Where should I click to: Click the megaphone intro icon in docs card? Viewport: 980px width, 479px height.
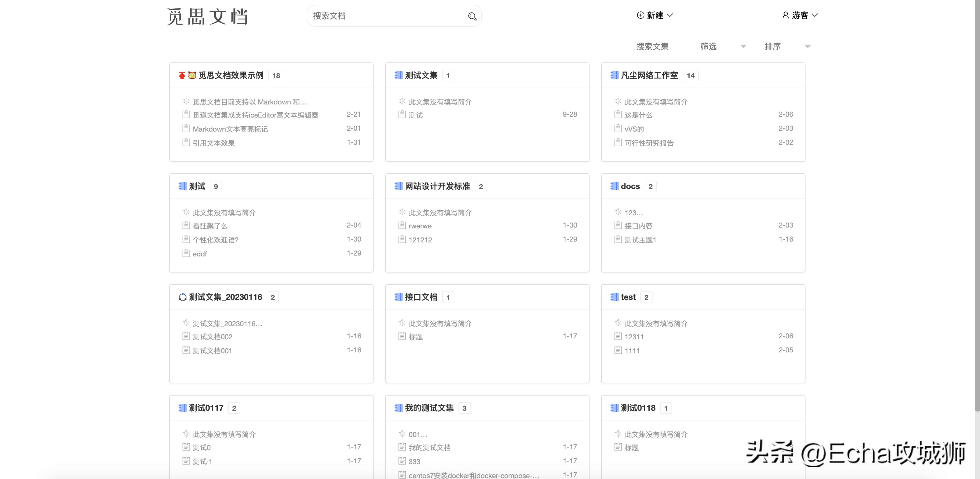[618, 212]
